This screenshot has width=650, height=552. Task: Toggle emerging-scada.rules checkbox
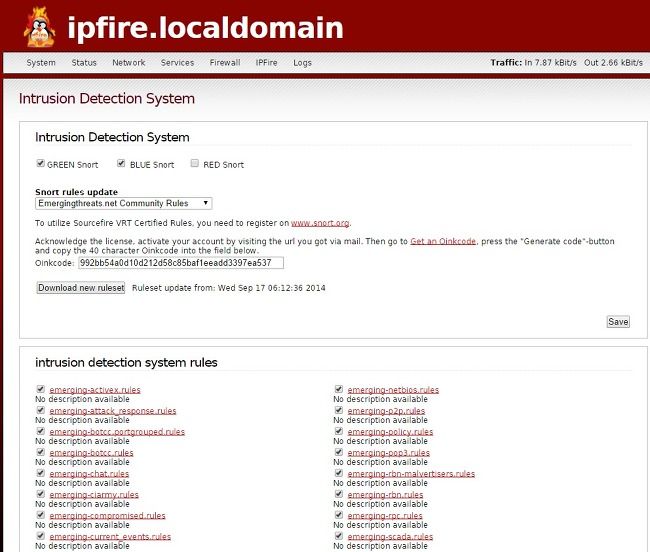click(x=339, y=536)
